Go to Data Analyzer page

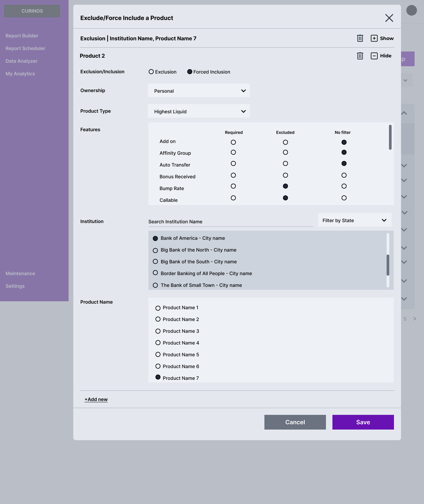[21, 61]
